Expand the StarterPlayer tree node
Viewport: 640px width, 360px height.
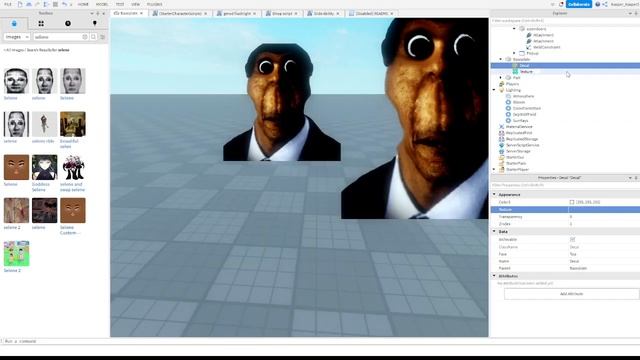point(494,169)
